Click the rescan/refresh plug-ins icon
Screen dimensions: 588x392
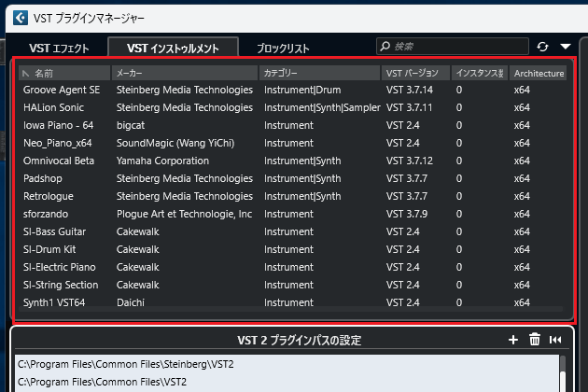[x=544, y=46]
